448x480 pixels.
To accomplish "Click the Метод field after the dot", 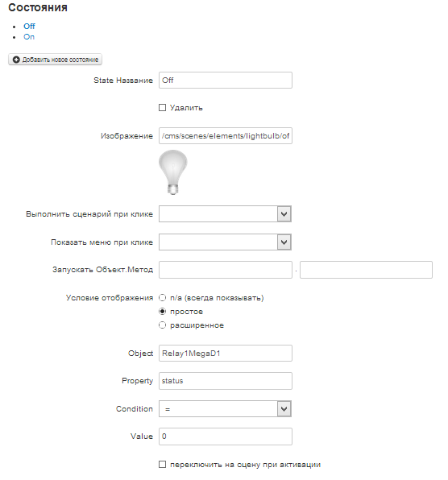I will pyautogui.click(x=367, y=270).
